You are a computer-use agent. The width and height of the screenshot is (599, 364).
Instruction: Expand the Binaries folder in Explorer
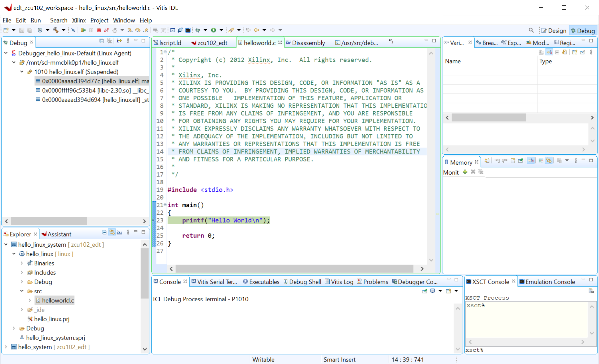(22, 263)
